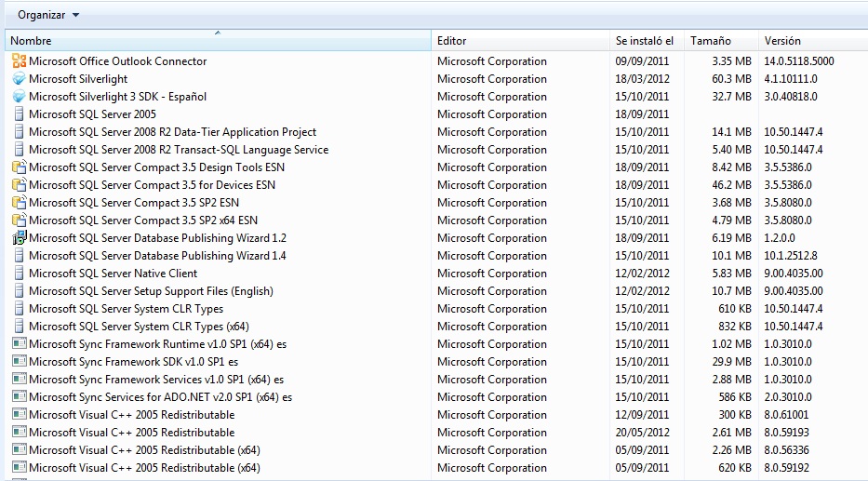Click the SQL Server Compact 3.5 SP2 ESN icon

pyautogui.click(x=20, y=203)
